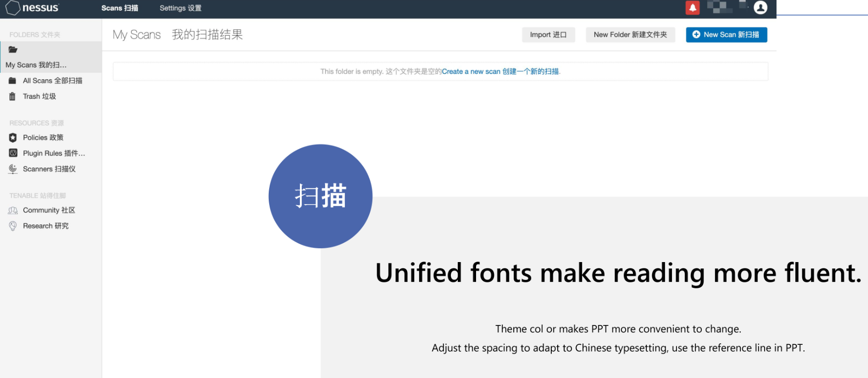Click the Research lightbulb icon
868x378 pixels.
[x=13, y=226]
